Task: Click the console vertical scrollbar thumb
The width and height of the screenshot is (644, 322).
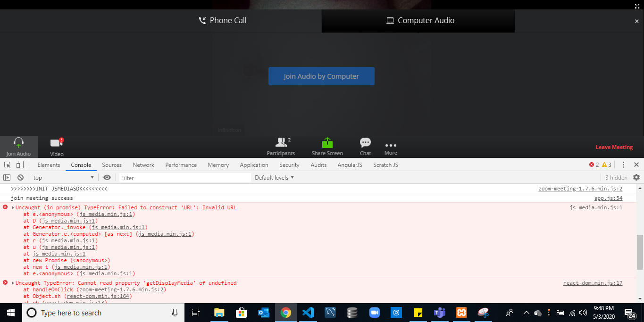Action: click(640, 252)
